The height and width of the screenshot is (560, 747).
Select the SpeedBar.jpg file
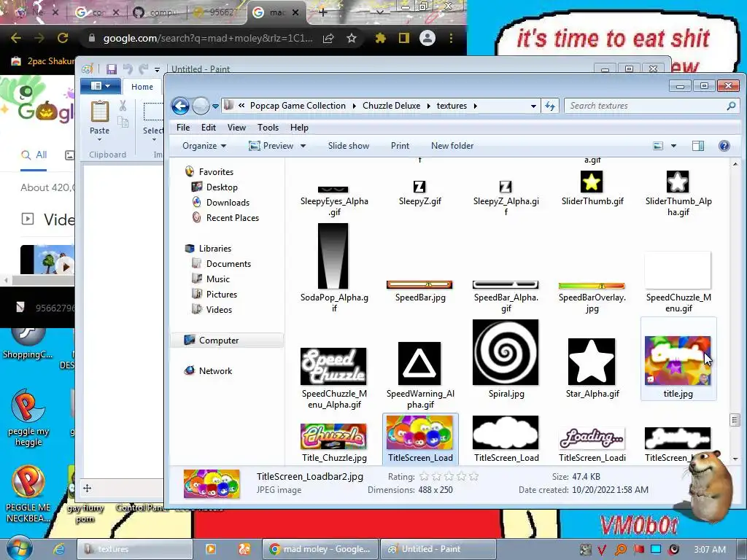click(419, 291)
